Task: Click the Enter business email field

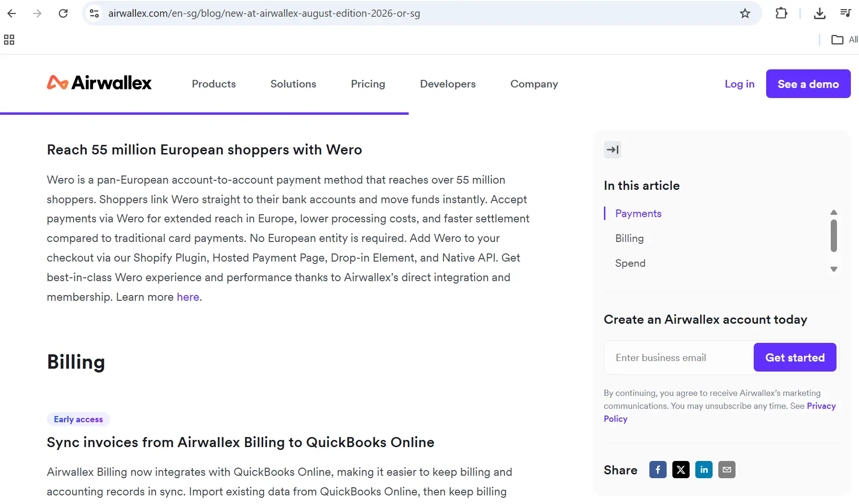Action: pos(679,357)
